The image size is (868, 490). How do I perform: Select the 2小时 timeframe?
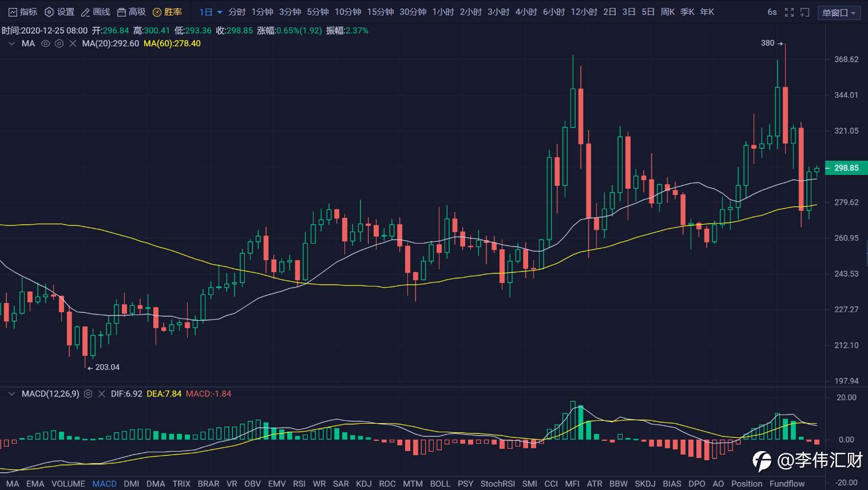(x=471, y=12)
